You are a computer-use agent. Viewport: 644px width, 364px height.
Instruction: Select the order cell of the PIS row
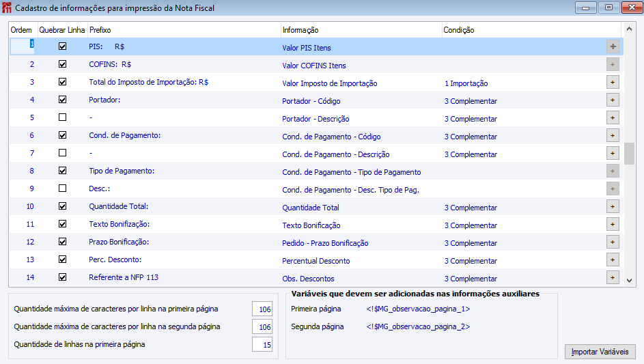coord(23,46)
